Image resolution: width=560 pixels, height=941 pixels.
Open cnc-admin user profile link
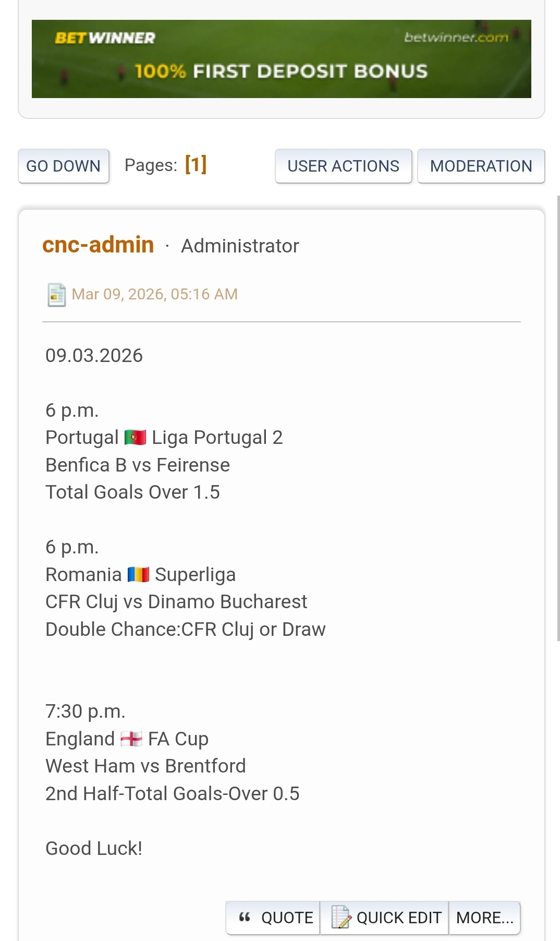(x=98, y=245)
